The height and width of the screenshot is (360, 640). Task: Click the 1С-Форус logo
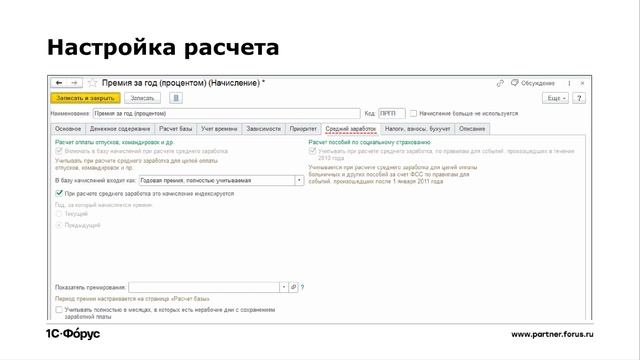tap(73, 334)
